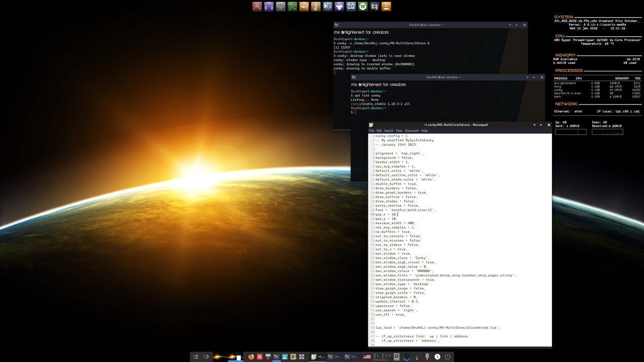Click the power button in the panel
Image resolution: width=644 pixels, height=362 pixels.
coord(447,356)
